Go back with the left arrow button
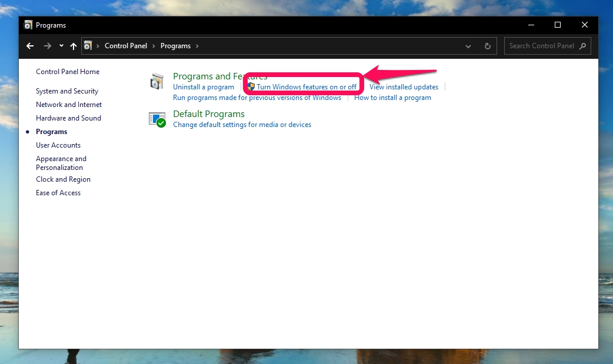The image size is (613, 364). [30, 46]
